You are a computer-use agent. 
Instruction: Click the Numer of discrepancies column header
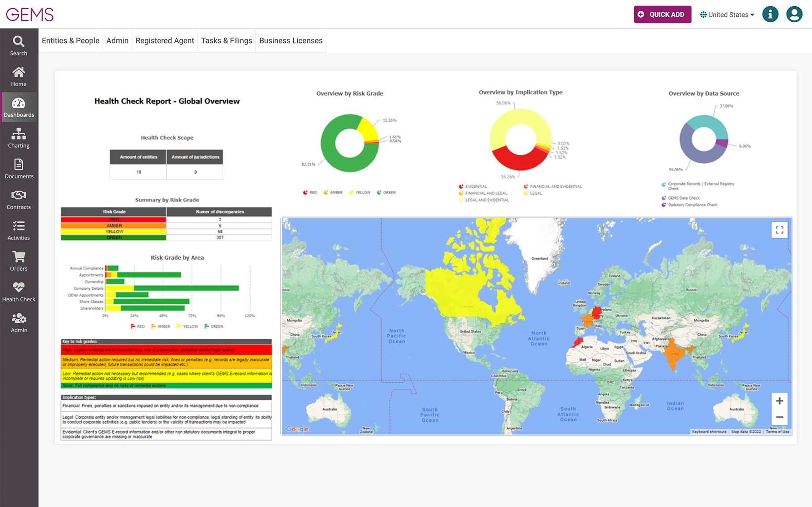tap(220, 212)
